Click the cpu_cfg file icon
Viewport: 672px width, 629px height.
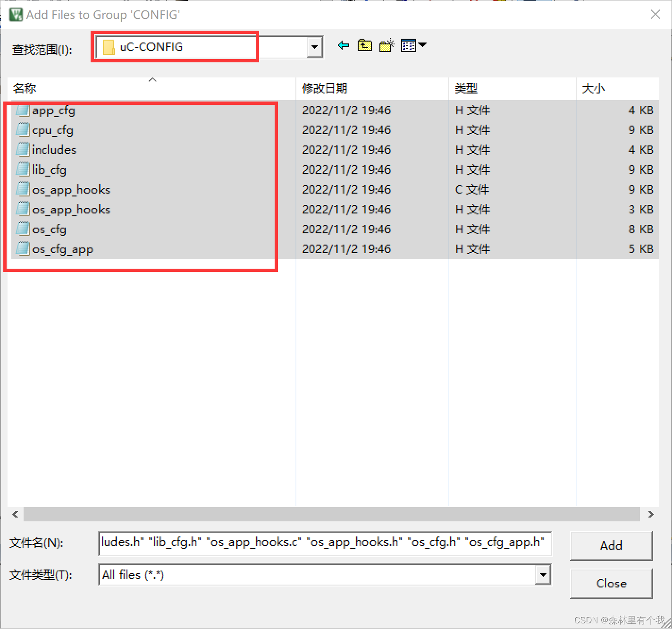point(23,130)
